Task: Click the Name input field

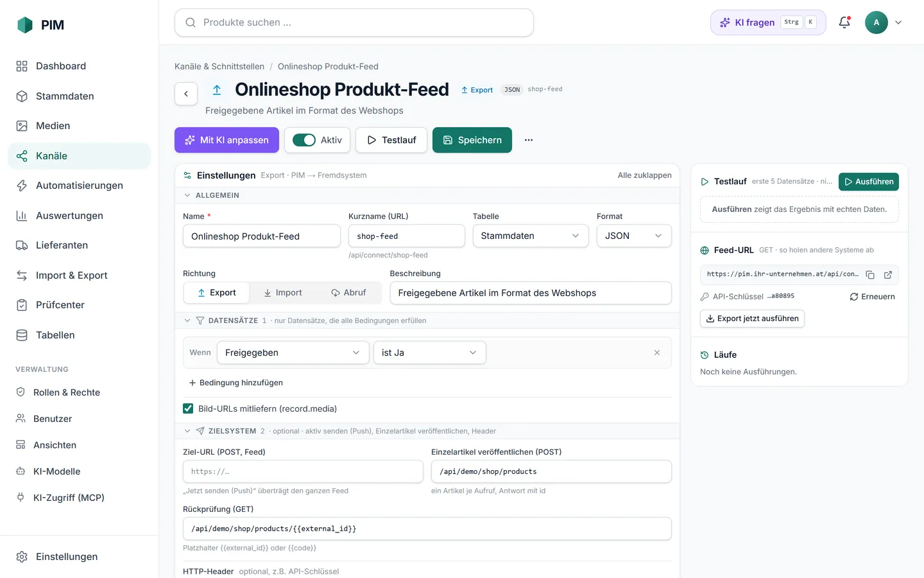Action: coord(262,236)
